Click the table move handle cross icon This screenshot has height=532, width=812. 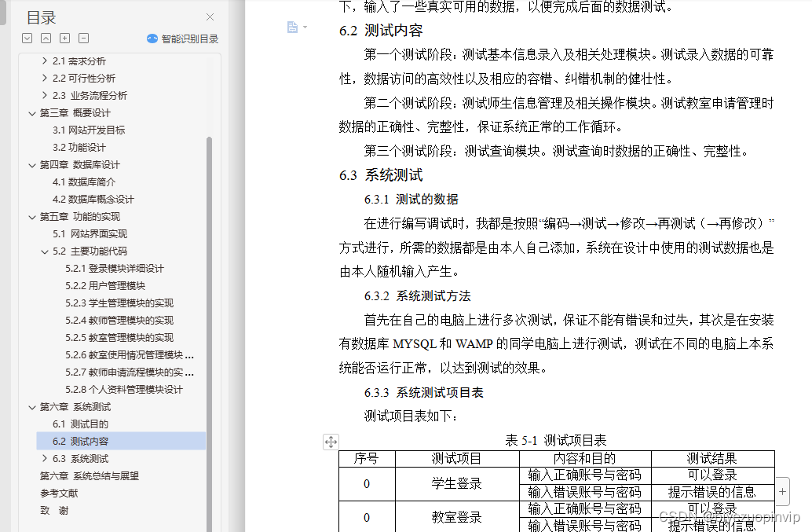pyautogui.click(x=331, y=442)
